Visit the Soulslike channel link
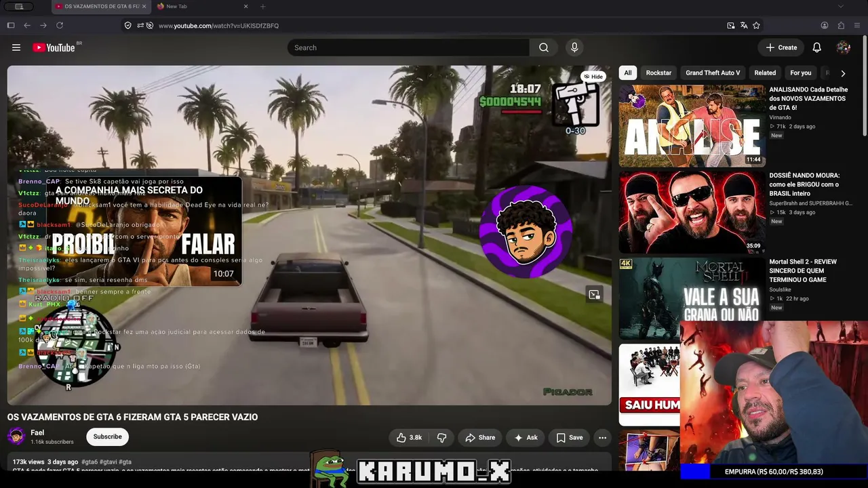Image resolution: width=868 pixels, height=488 pixels. point(780,290)
